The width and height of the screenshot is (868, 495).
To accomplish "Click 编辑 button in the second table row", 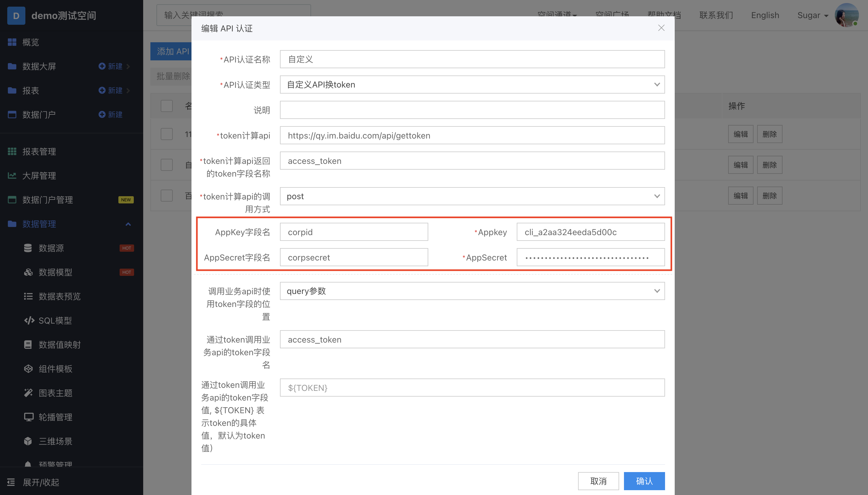I will point(741,165).
